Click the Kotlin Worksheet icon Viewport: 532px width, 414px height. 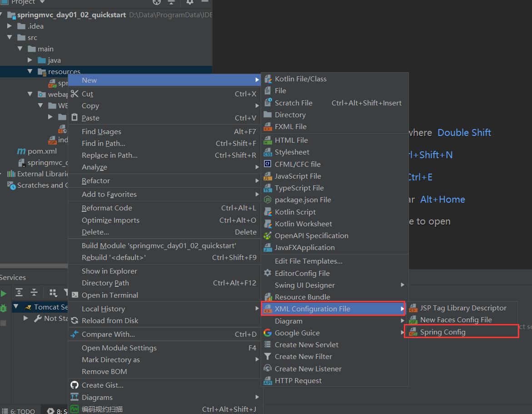tap(268, 224)
